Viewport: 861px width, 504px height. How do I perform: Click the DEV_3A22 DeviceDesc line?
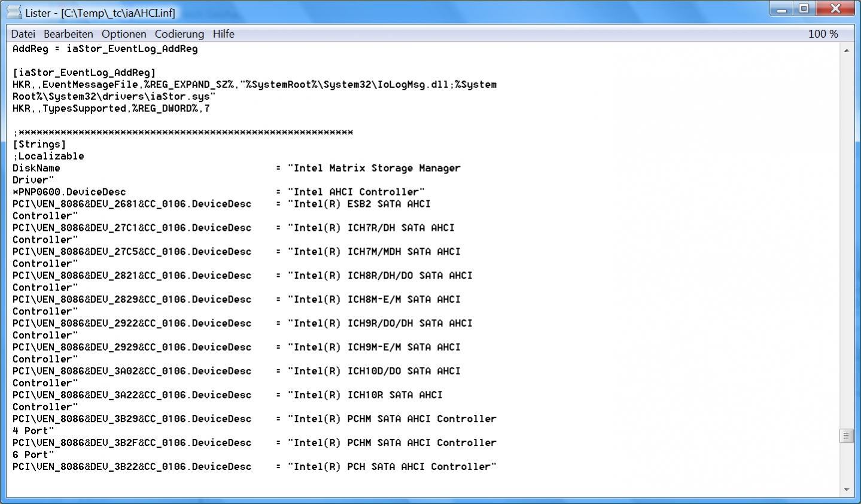pyautogui.click(x=228, y=395)
